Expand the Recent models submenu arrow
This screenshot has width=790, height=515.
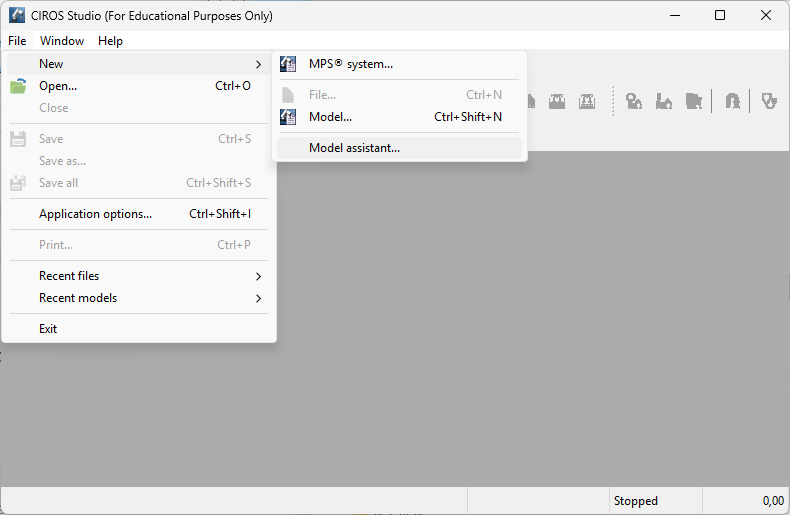(x=258, y=298)
